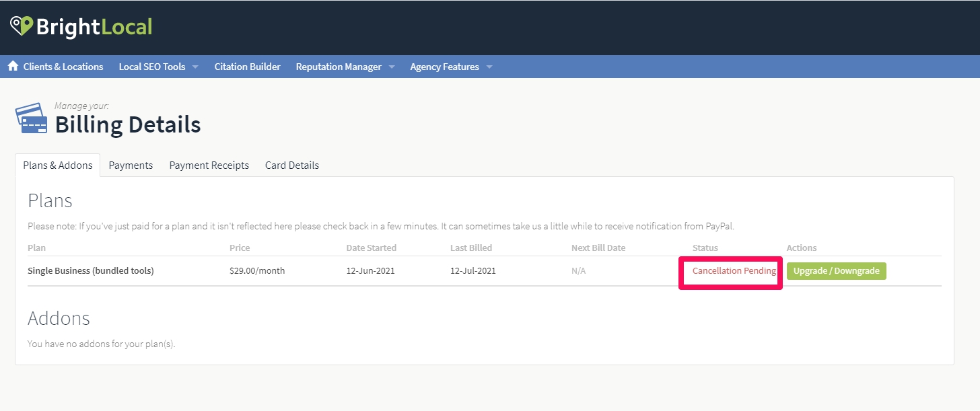
Task: Switch to the Plans & Addons tab
Action: pos(58,165)
